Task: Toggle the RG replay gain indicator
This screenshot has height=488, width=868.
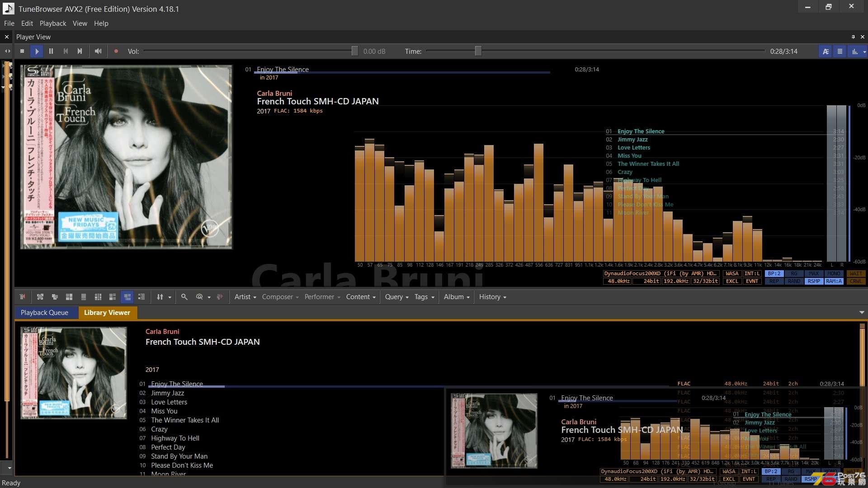Action: [794, 273]
